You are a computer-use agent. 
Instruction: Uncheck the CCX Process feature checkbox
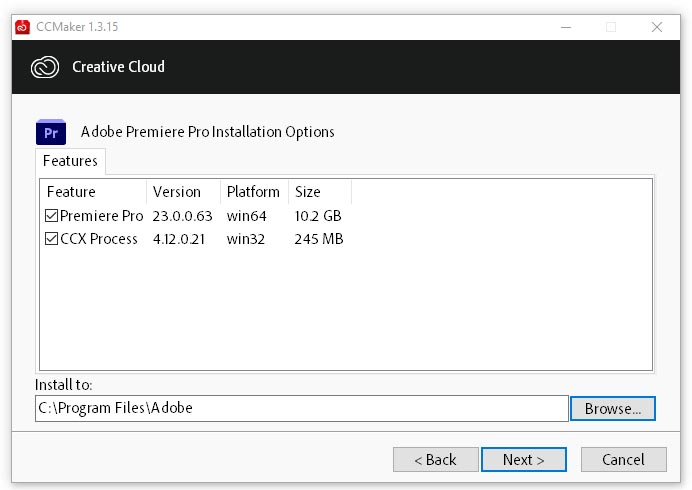click(x=51, y=238)
